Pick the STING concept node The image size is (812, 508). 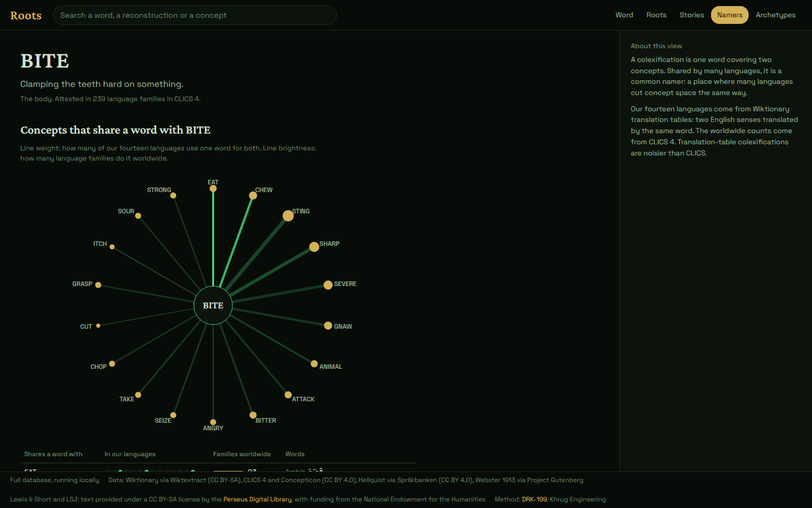288,216
